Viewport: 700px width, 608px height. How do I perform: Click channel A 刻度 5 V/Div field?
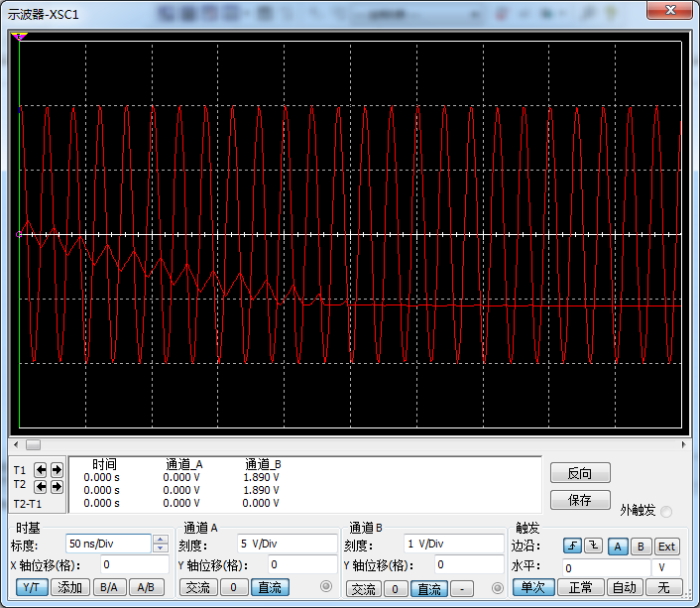click(x=287, y=544)
